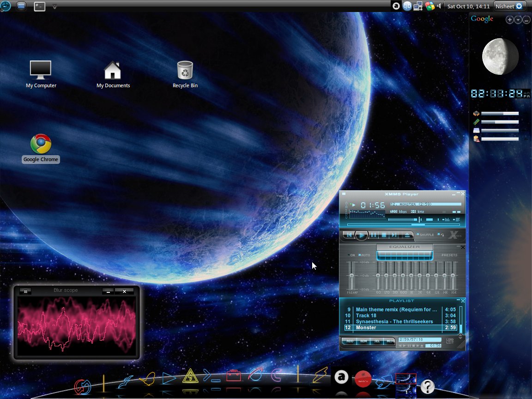Click the minus button in Google sidebar

tap(526, 20)
